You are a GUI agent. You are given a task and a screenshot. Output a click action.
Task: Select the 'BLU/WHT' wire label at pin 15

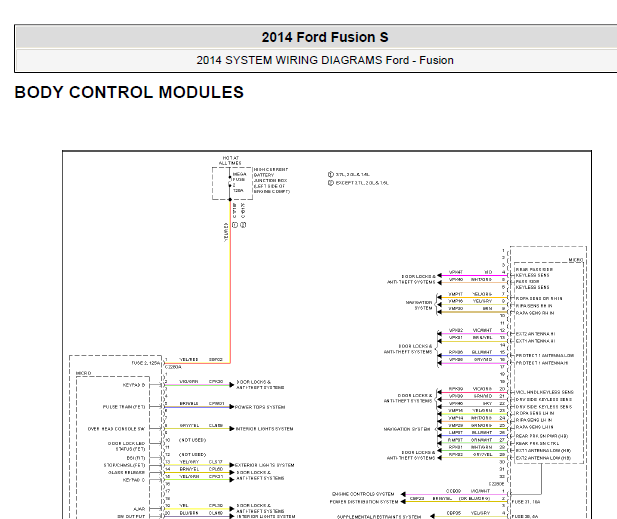(x=482, y=352)
